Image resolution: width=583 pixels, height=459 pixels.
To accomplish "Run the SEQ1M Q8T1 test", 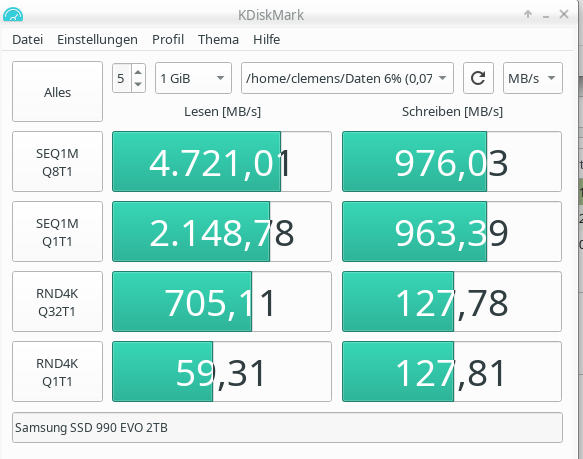I will pyautogui.click(x=57, y=161).
